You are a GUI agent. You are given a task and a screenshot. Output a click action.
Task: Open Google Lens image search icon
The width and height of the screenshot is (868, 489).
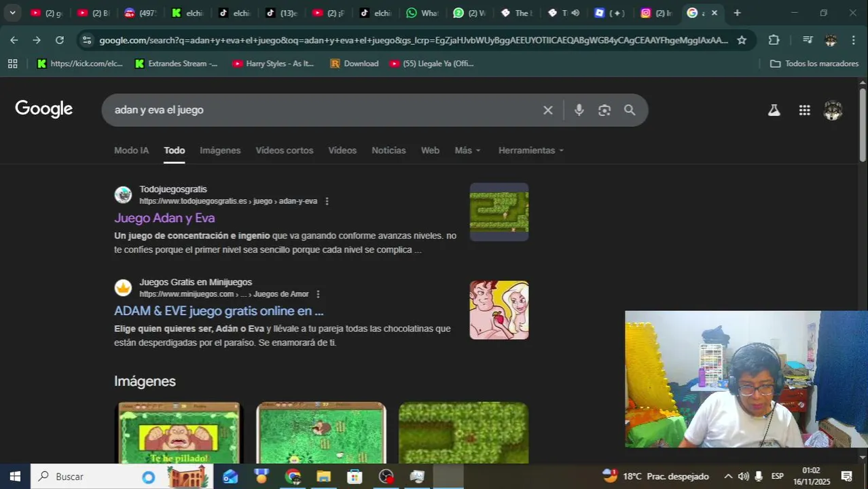click(604, 110)
